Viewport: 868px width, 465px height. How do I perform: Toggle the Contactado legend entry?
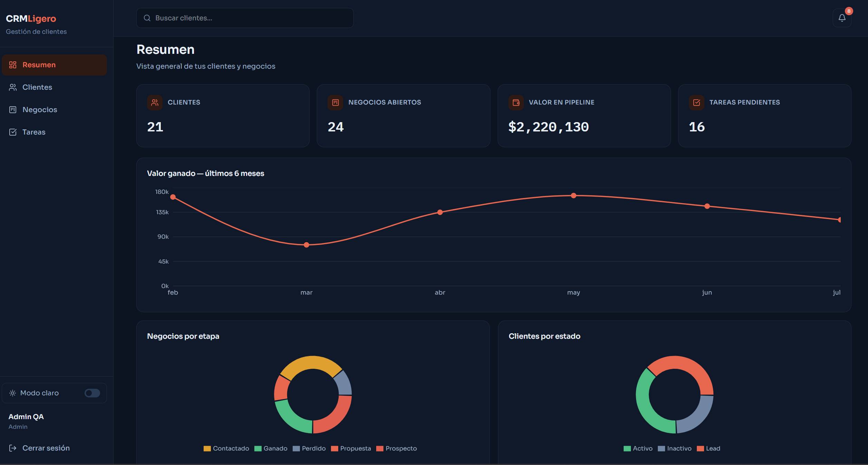(226, 448)
